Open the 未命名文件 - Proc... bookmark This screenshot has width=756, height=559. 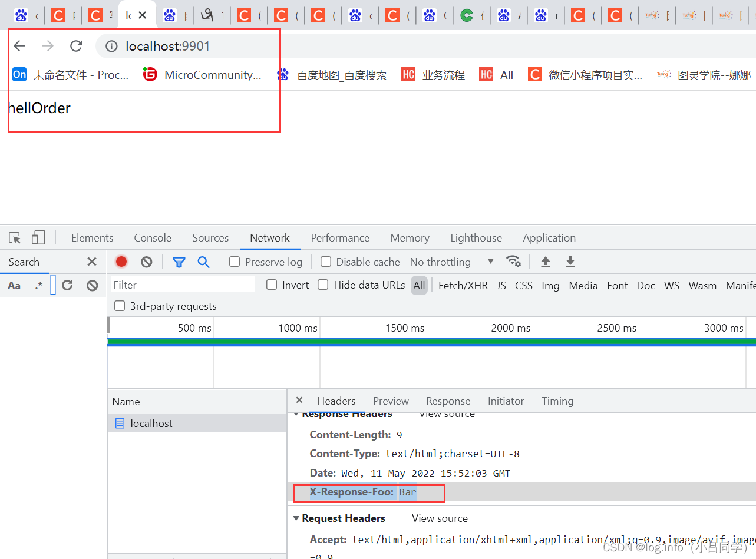point(71,75)
